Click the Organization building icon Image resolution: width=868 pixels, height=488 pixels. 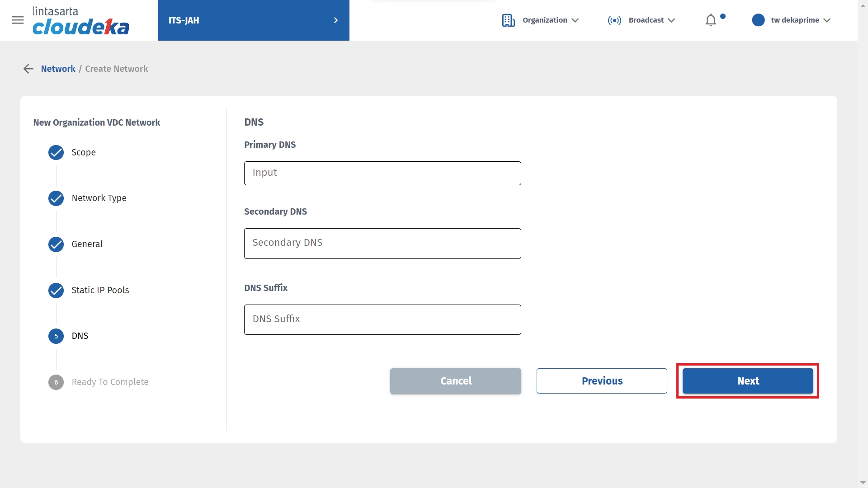click(508, 20)
